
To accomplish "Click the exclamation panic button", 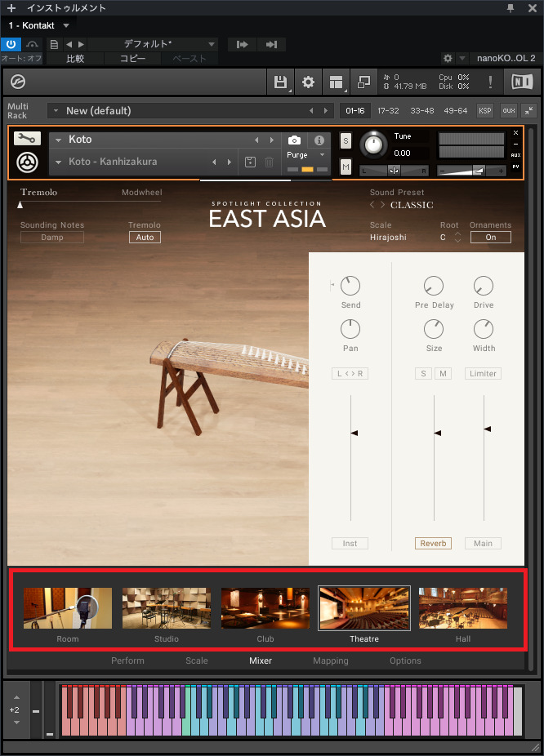I will point(490,82).
